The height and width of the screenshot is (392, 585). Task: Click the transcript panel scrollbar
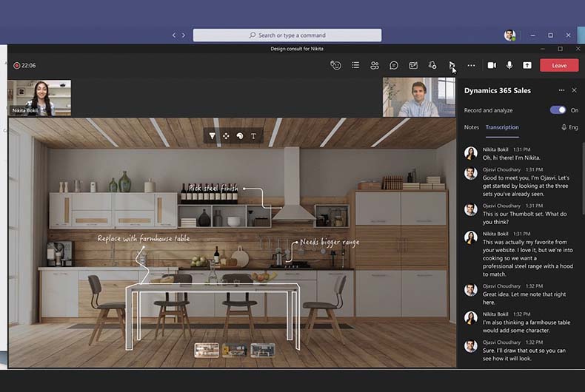point(583,179)
